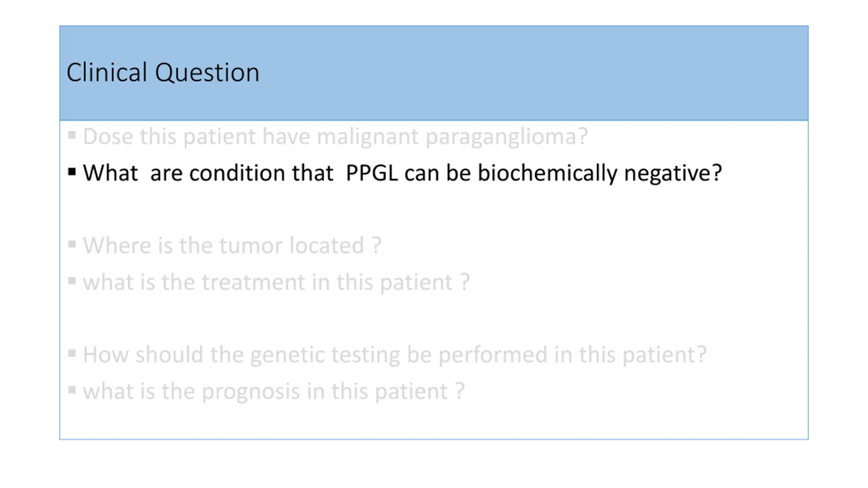Select the "Clinical Question" slide title

(x=163, y=73)
